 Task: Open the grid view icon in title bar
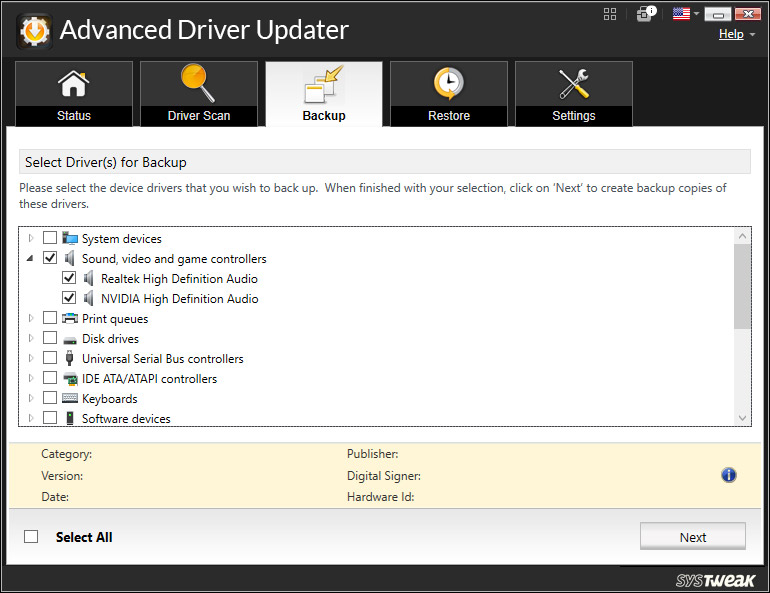click(610, 14)
